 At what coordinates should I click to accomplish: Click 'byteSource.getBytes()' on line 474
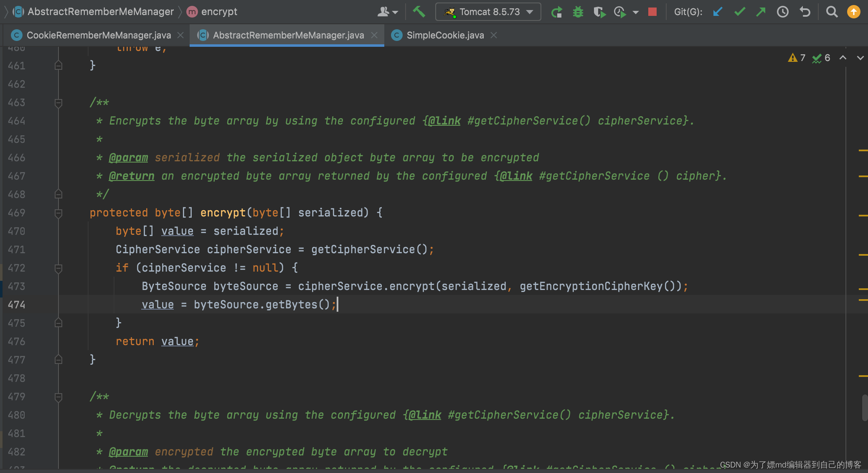262,305
